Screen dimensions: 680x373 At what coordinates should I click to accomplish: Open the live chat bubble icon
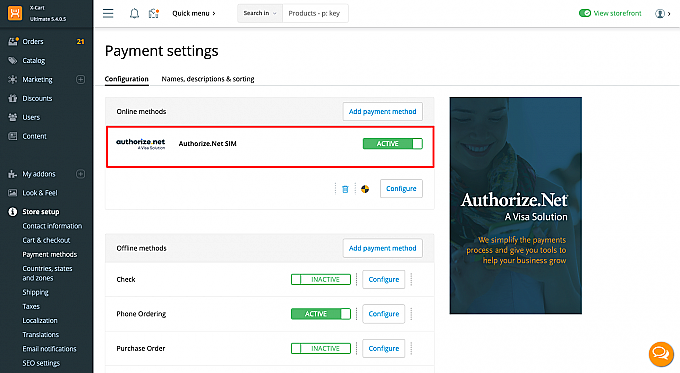pyautogui.click(x=661, y=354)
